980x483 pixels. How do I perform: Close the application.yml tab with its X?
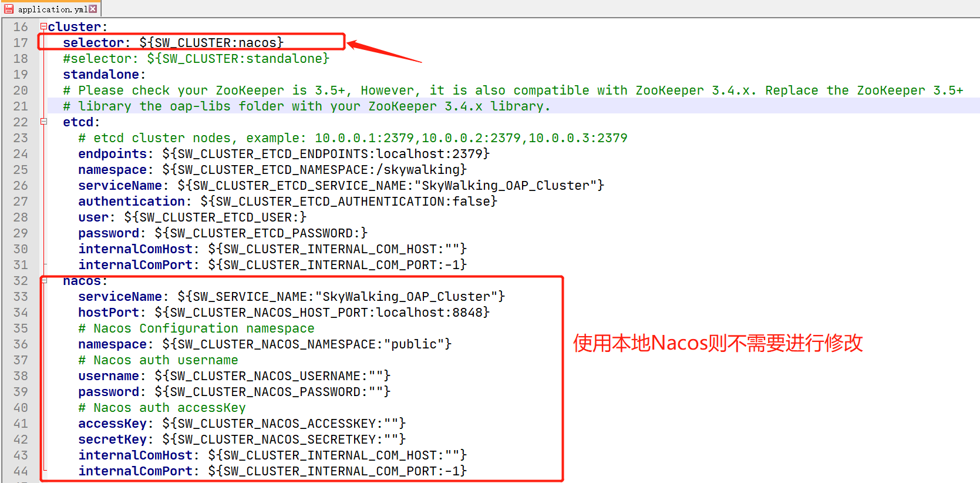pos(93,9)
